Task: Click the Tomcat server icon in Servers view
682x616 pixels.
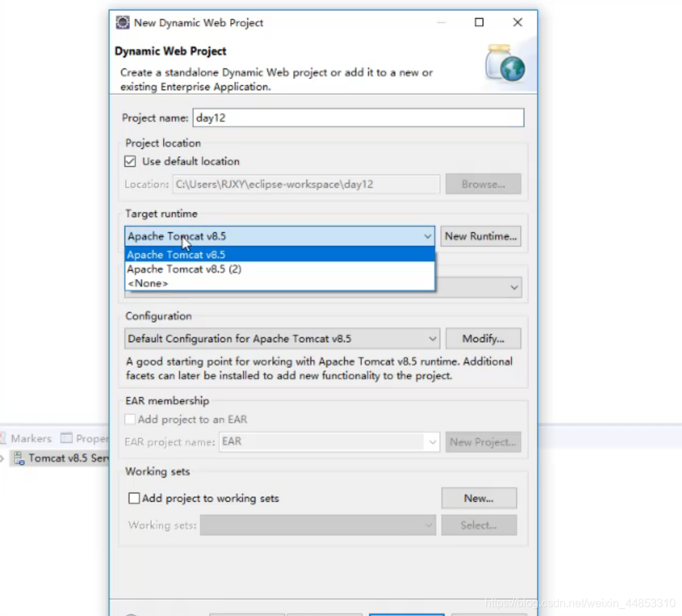Action: [19, 458]
